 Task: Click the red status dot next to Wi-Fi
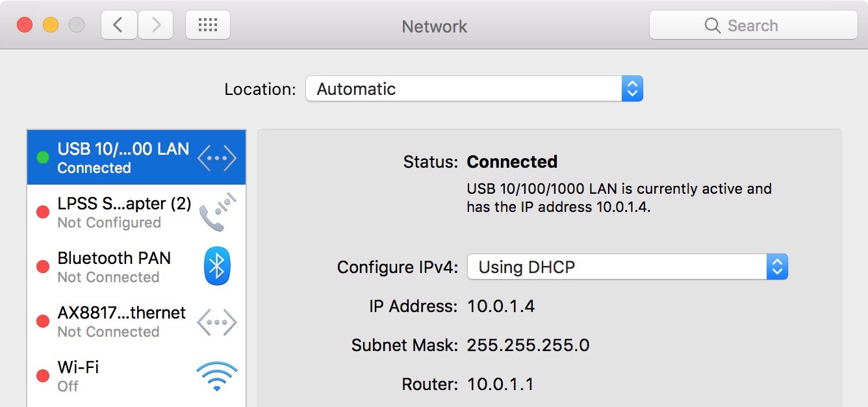(43, 376)
